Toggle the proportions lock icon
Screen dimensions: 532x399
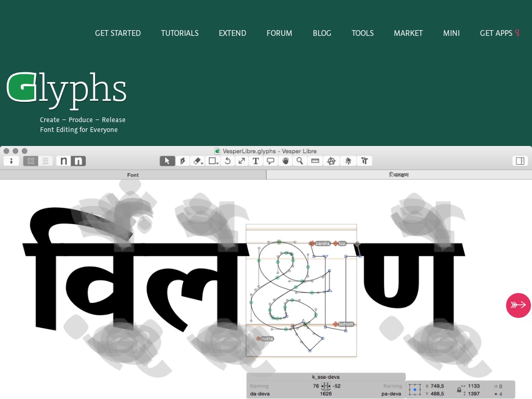pos(459,390)
